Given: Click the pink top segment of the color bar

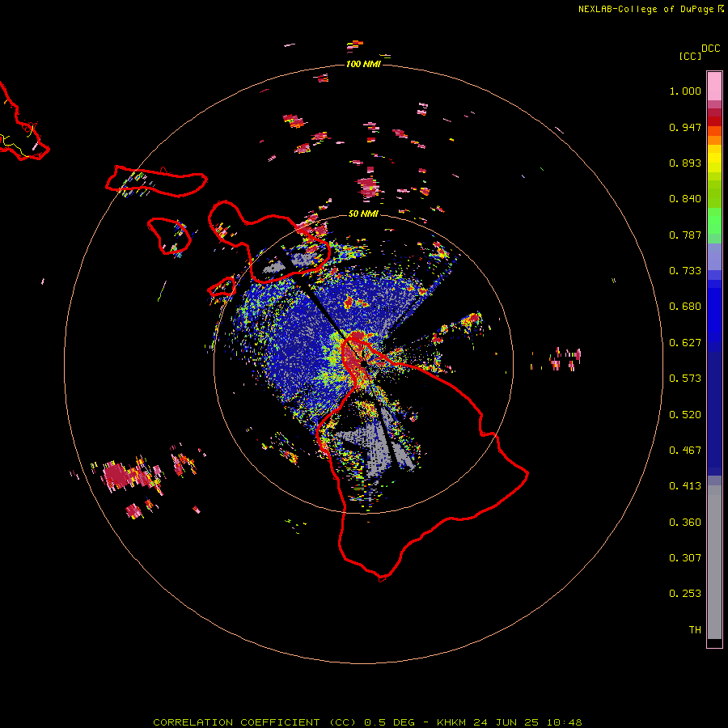Looking at the screenshot, I should [x=714, y=86].
